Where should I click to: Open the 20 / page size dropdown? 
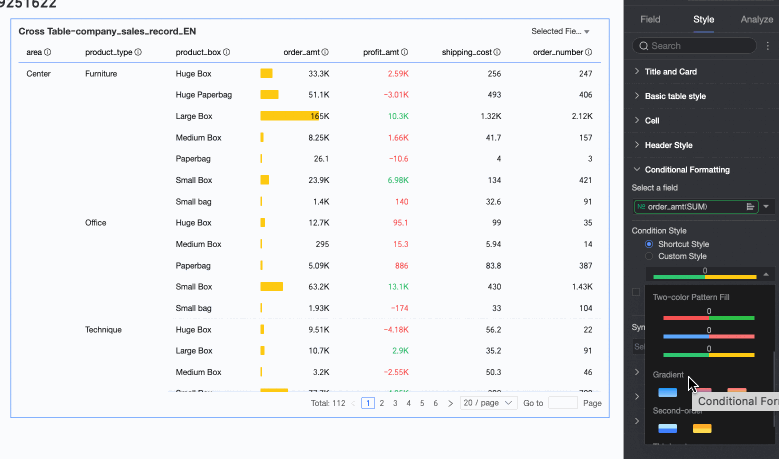pos(489,403)
